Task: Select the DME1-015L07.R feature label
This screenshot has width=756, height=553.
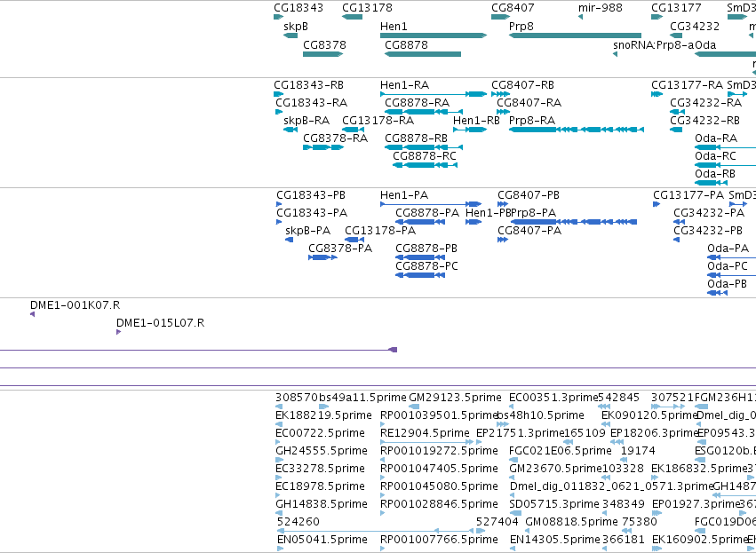Action: pos(161,323)
